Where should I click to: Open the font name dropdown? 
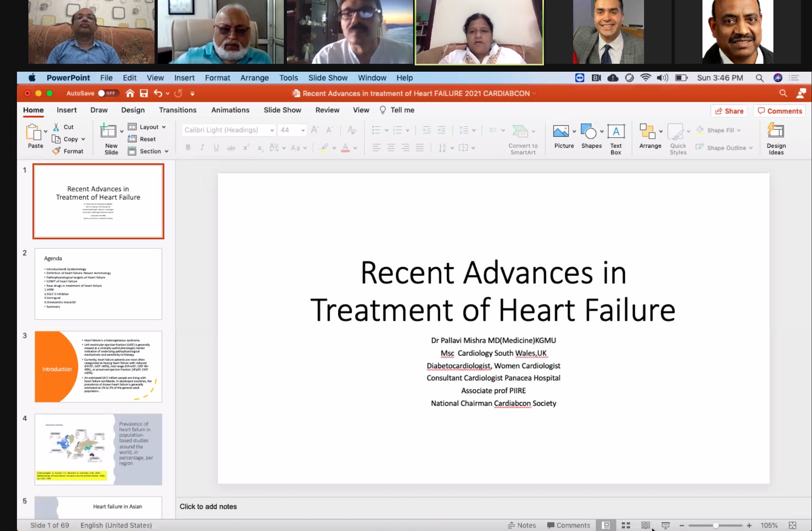[x=272, y=130]
